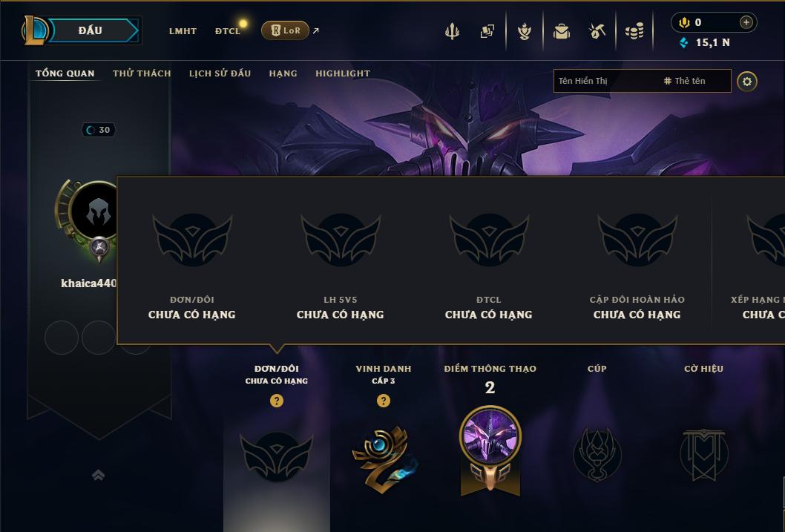Viewport: 785px width, 532px height.
Task: Click the Honor level 3 emblem
Action: tap(384, 458)
